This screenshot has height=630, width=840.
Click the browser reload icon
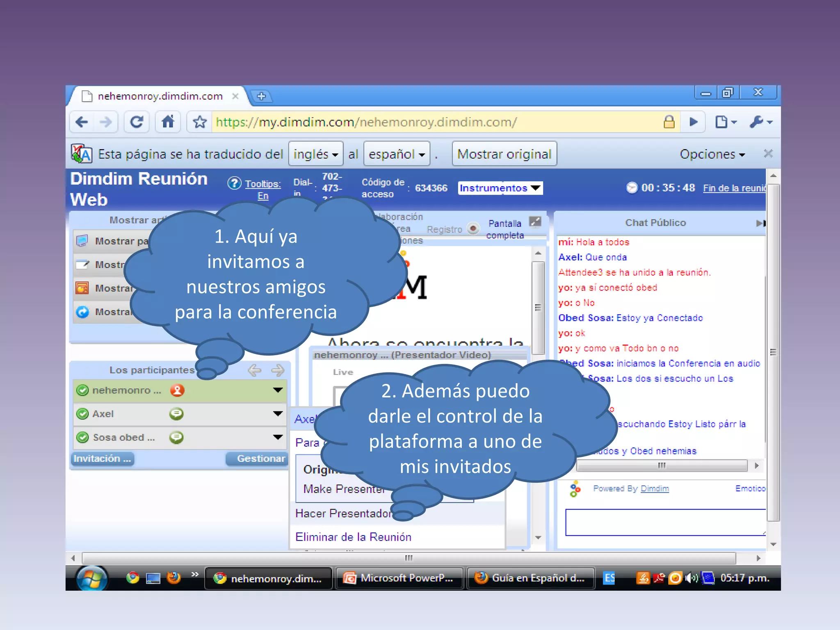[137, 122]
